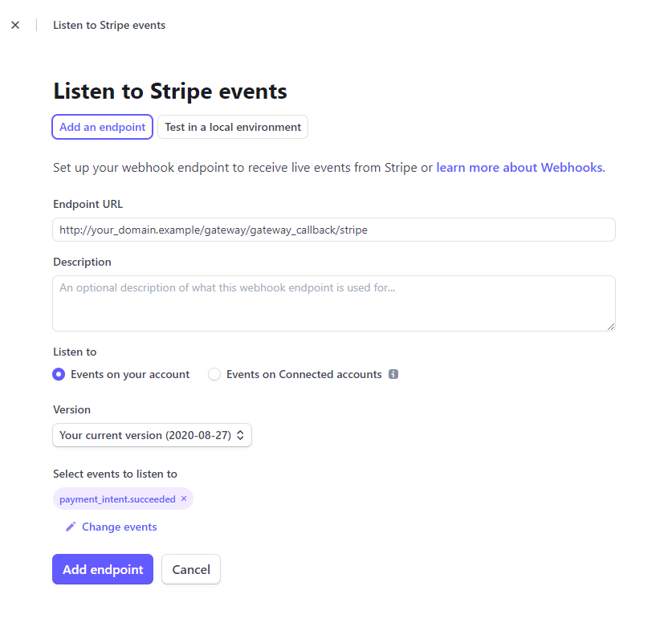The image size is (672, 639).
Task: Click the pencil icon next to Change events
Action: click(x=71, y=527)
